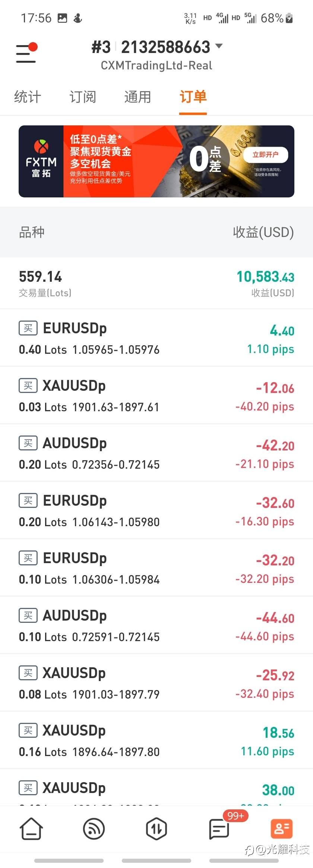The width and height of the screenshot is (313, 868).
Task: Tap the 品种 column header
Action: [32, 232]
